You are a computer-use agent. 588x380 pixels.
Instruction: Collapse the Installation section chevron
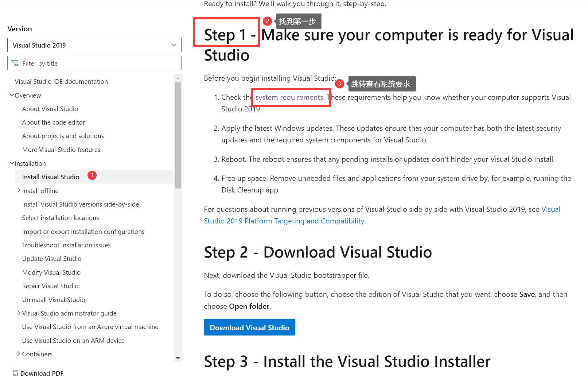12,163
